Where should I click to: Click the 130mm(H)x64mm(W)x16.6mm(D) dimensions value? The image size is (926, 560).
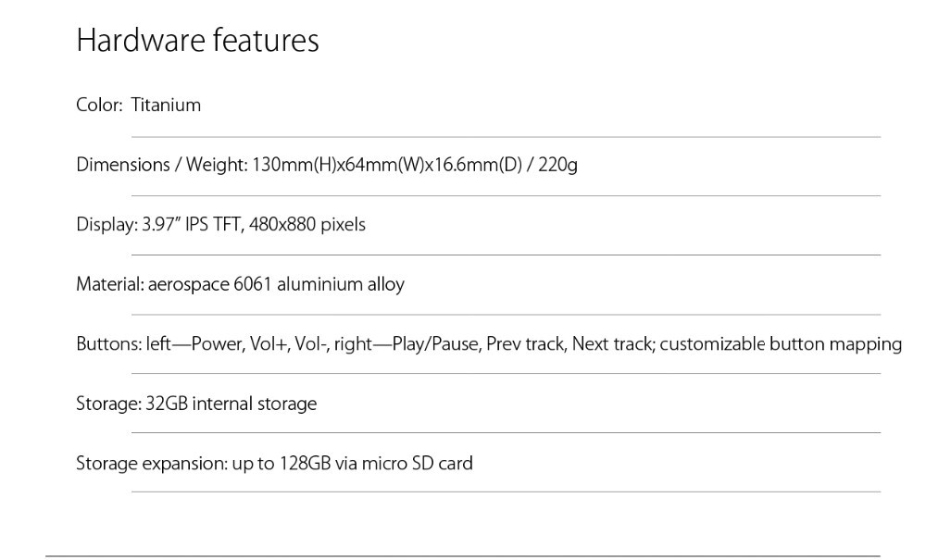pyautogui.click(x=387, y=166)
